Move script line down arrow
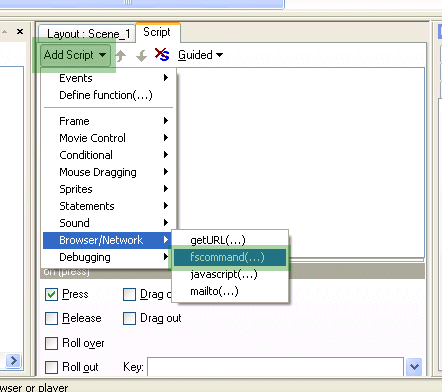Image resolution: width=442 pixels, height=392 pixels. pyautogui.click(x=141, y=56)
